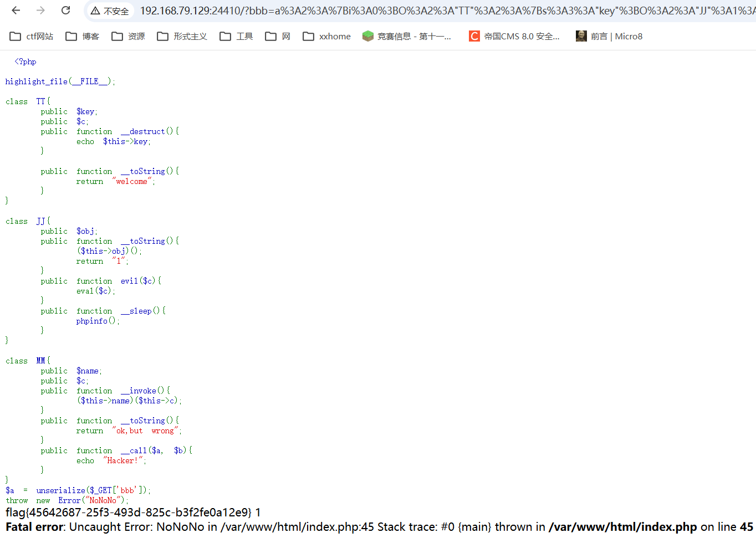Viewport: 756px width, 538px height.
Task: Click the 'class JJ{' declaration text
Action: 28,221
